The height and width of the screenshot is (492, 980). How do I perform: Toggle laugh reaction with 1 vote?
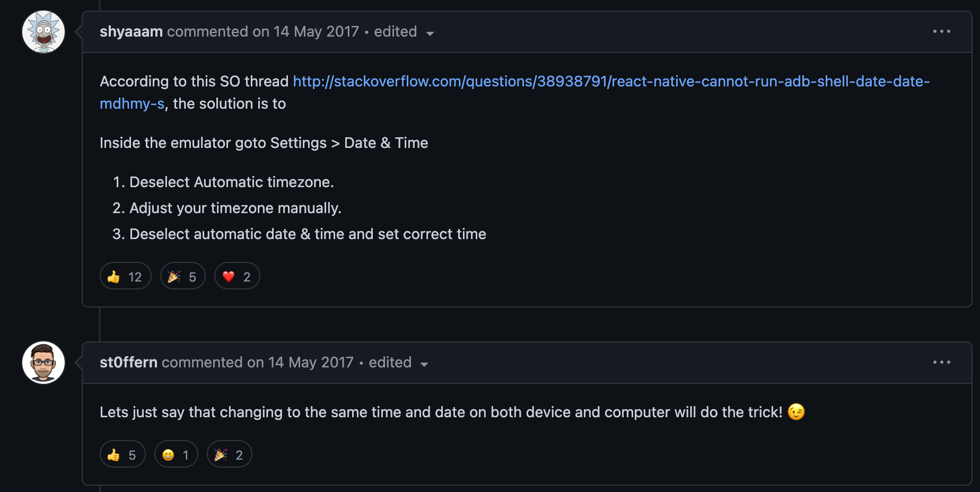(176, 454)
